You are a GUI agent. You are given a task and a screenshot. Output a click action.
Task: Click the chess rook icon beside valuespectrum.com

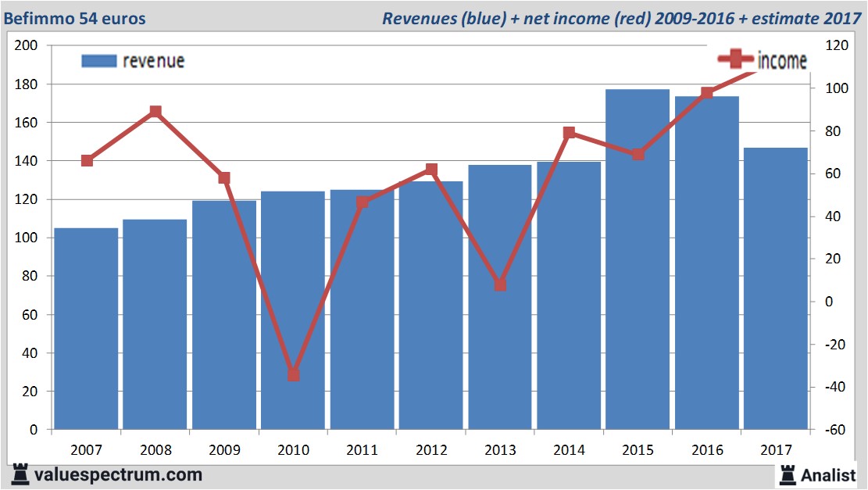[20, 474]
